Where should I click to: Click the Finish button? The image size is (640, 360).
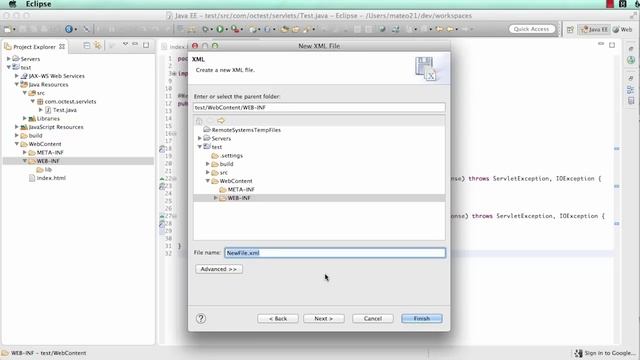pyautogui.click(x=422, y=318)
